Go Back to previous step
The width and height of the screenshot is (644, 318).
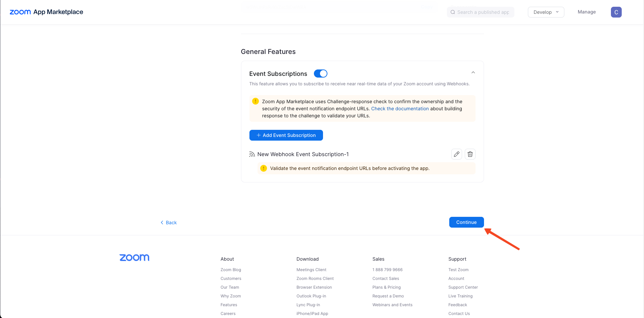pos(169,223)
